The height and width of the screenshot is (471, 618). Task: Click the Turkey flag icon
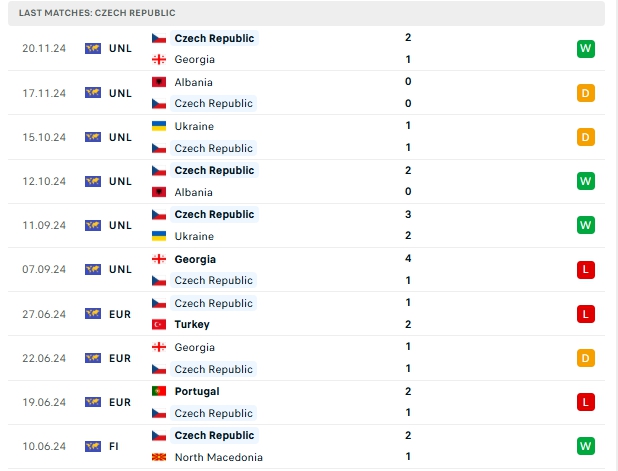click(x=159, y=324)
